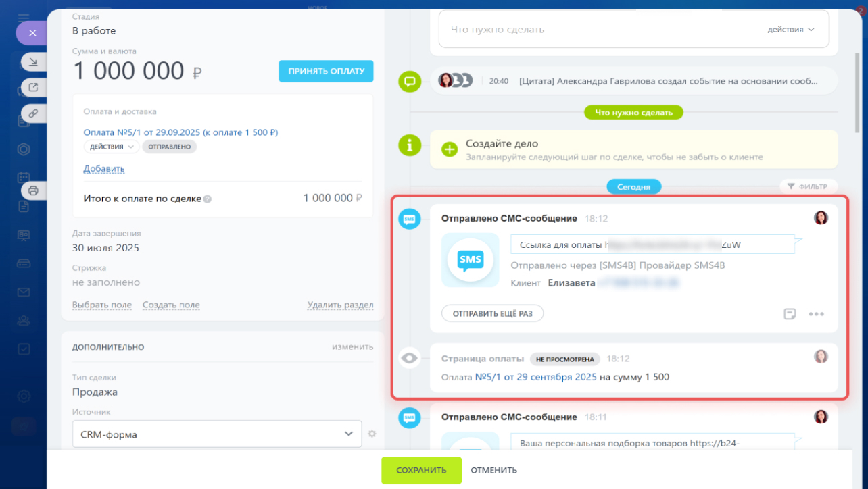Click the print icon on left edge
Image resolution: width=868 pixels, height=489 pixels.
(33, 190)
